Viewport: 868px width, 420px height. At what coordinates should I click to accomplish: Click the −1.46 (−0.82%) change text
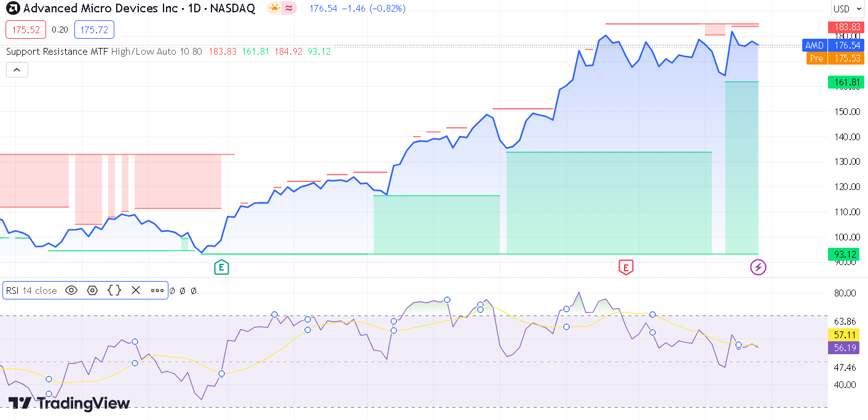click(373, 9)
